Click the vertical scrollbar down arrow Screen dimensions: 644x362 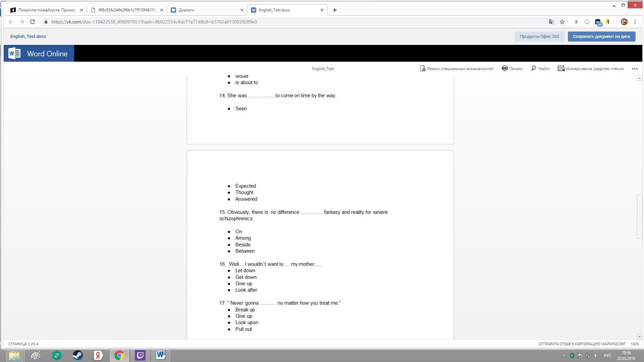pos(639,337)
